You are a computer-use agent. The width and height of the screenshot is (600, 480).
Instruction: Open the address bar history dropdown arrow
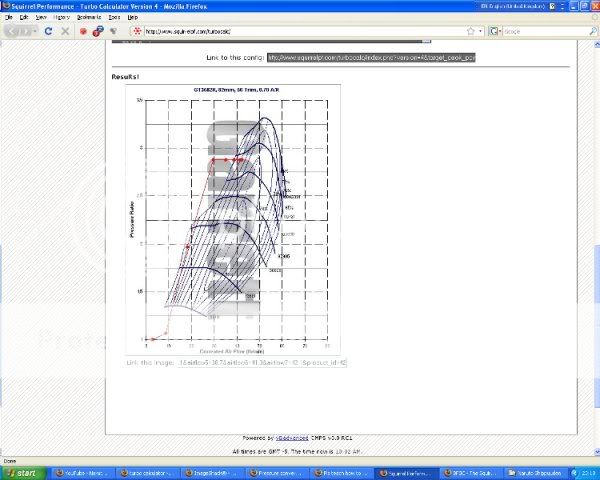point(481,31)
